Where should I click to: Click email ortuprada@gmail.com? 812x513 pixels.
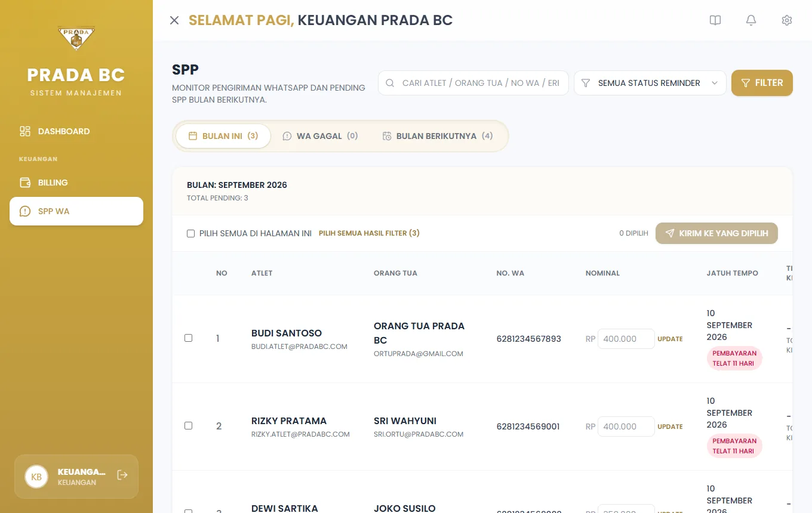(x=419, y=354)
